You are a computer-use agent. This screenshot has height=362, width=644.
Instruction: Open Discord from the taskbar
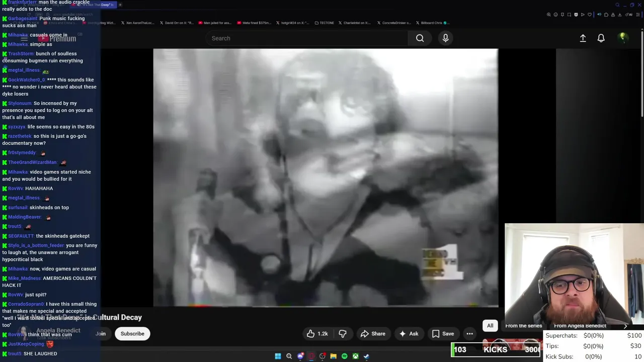pyautogui.click(x=300, y=356)
